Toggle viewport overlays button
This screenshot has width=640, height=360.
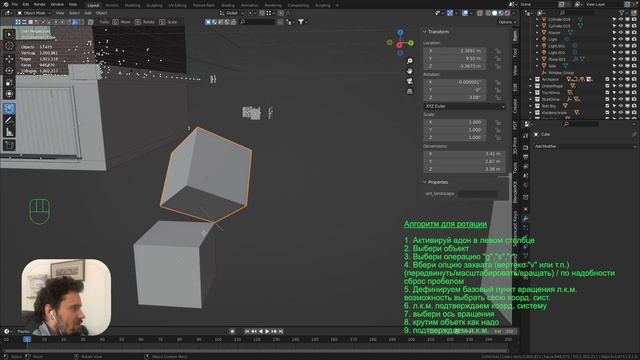coord(465,13)
